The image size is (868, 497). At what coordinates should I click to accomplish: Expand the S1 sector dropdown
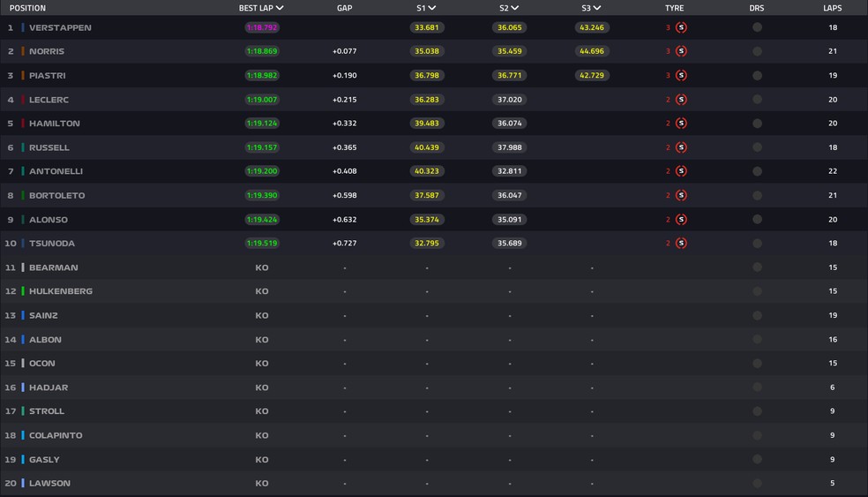432,8
